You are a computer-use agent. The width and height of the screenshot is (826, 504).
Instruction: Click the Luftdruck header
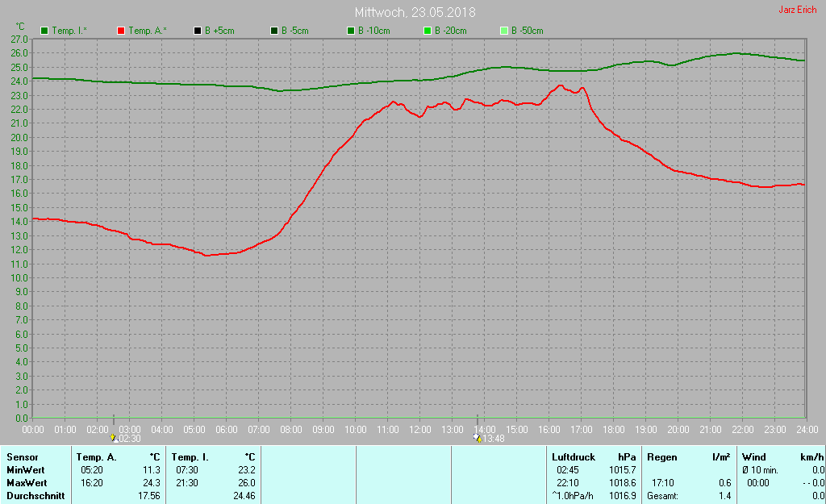click(574, 457)
